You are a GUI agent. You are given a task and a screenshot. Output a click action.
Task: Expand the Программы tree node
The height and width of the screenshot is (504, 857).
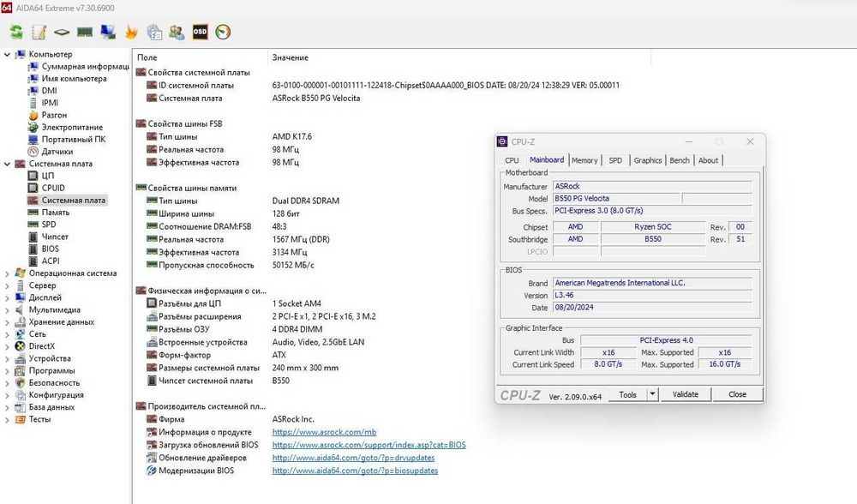coord(7,370)
